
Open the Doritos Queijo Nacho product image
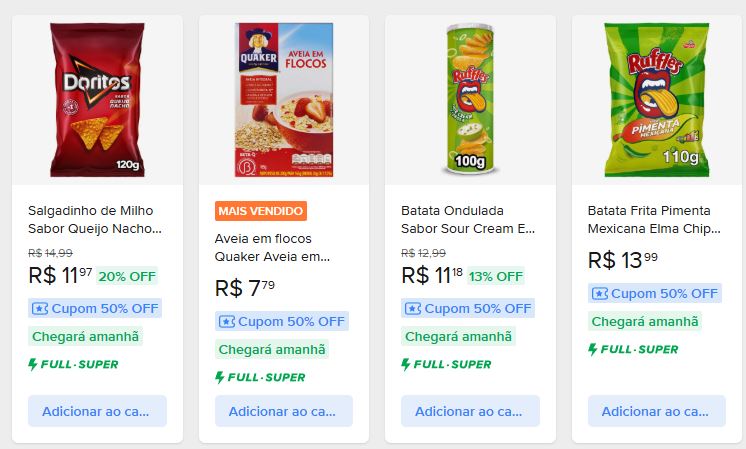(97, 100)
